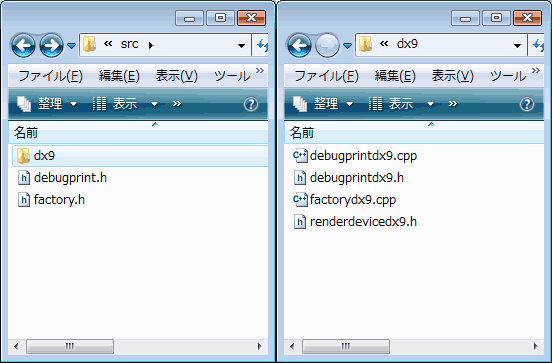The image size is (552, 363).
Task: Go back in the dx9 window
Action: pyautogui.click(x=299, y=45)
